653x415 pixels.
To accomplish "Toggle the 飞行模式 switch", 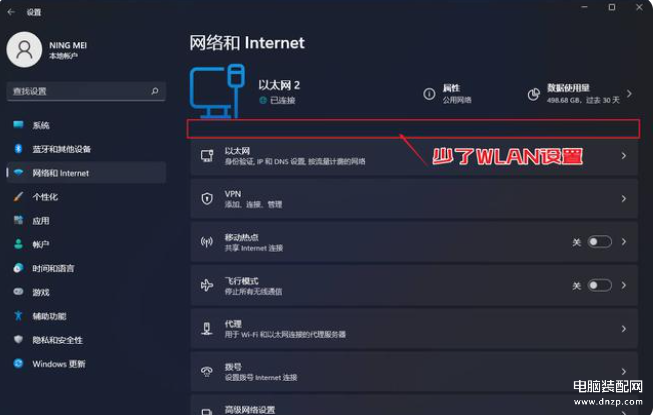I will [599, 285].
